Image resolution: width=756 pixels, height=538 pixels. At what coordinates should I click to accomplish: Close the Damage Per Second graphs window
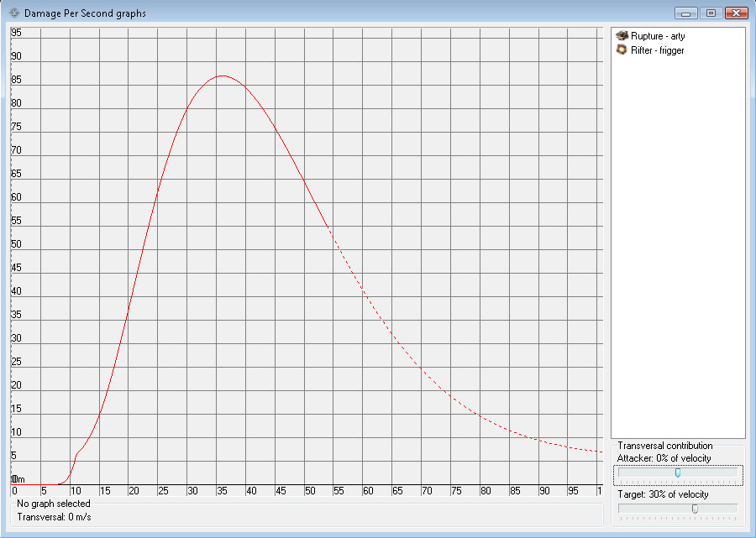(736, 13)
